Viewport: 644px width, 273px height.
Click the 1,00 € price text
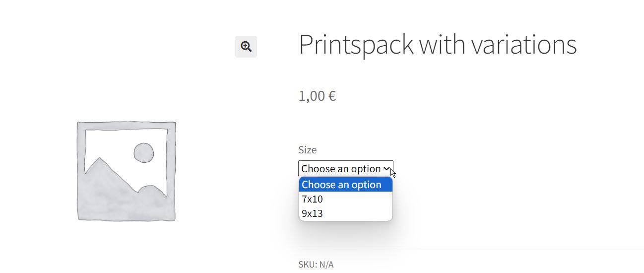317,96
